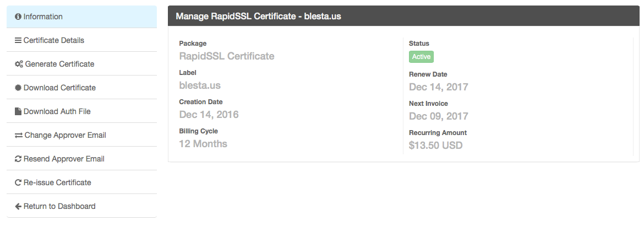
Task: Click the Information circle icon in the sidebar
Action: click(18, 17)
